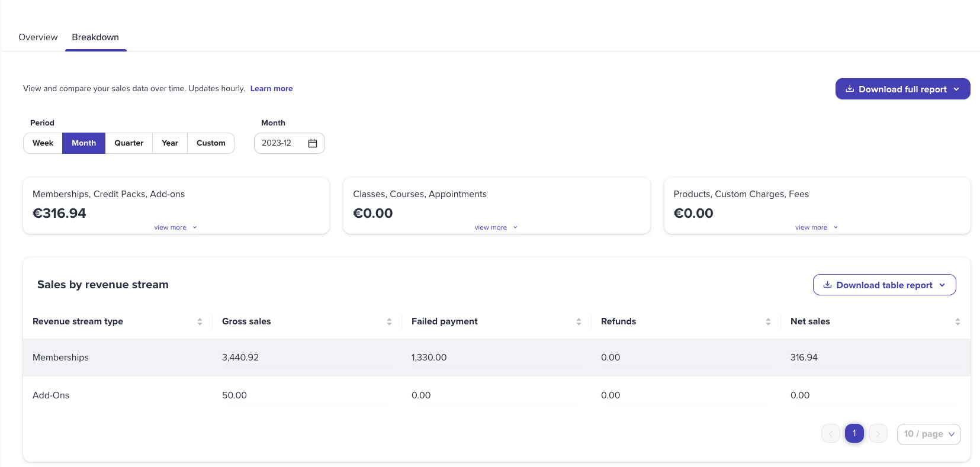Open the calendar icon in the month picker
Screen dimensions: 980x467
[x=313, y=143]
